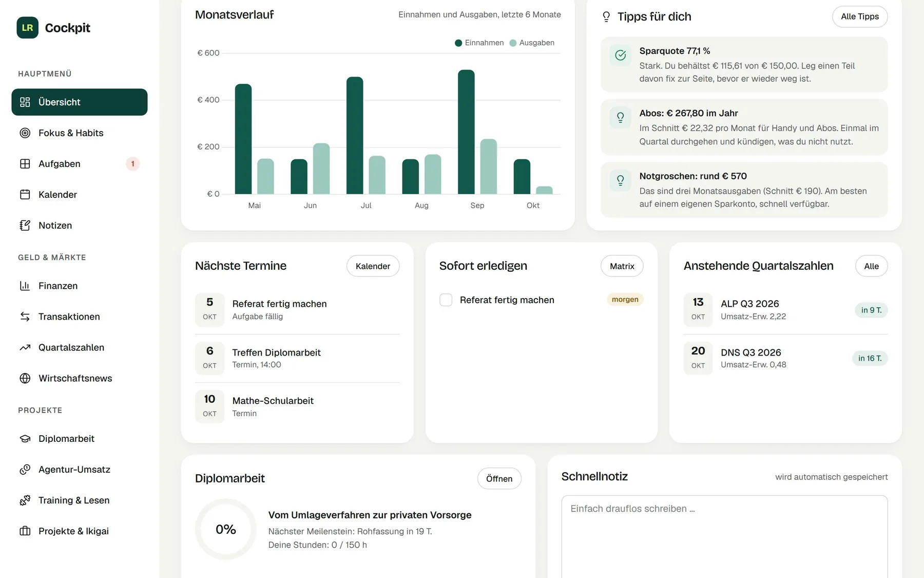Click the in 16 T. badge
924x578 pixels.
click(x=870, y=358)
